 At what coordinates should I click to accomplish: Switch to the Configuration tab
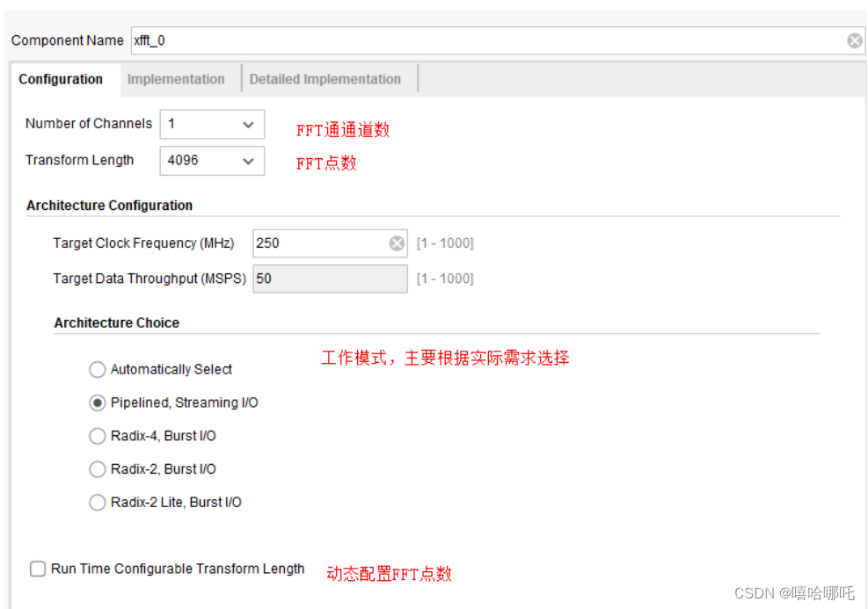[61, 80]
